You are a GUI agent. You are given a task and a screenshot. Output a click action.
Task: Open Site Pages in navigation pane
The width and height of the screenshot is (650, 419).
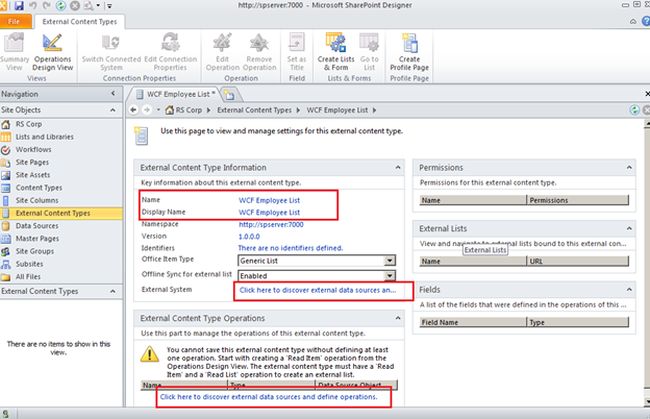pos(32,162)
